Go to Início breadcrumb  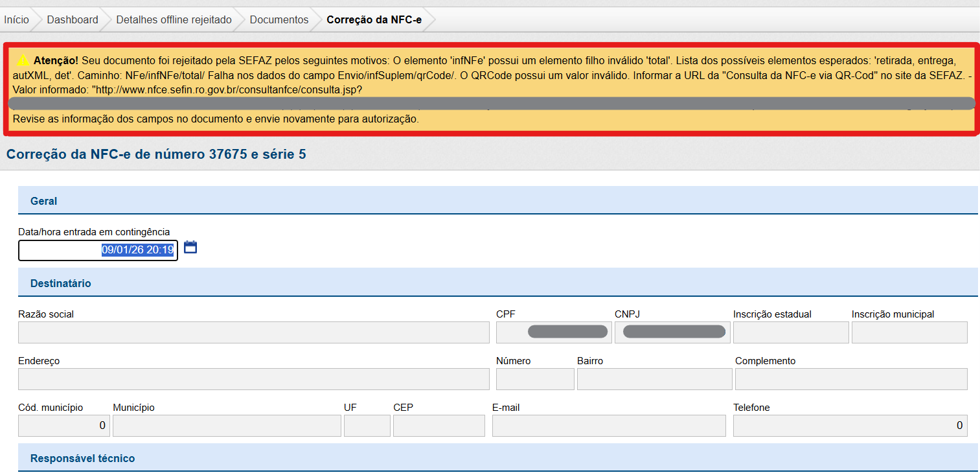coord(16,19)
